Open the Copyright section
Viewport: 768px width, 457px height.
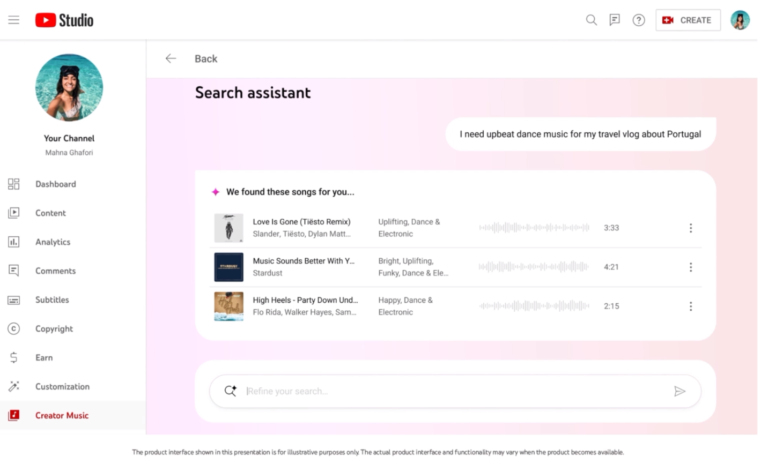pos(53,329)
